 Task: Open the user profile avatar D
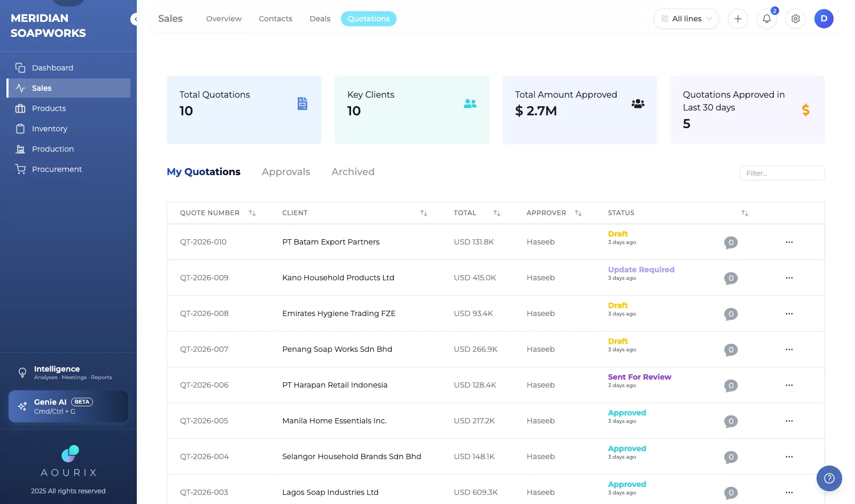tap(824, 19)
